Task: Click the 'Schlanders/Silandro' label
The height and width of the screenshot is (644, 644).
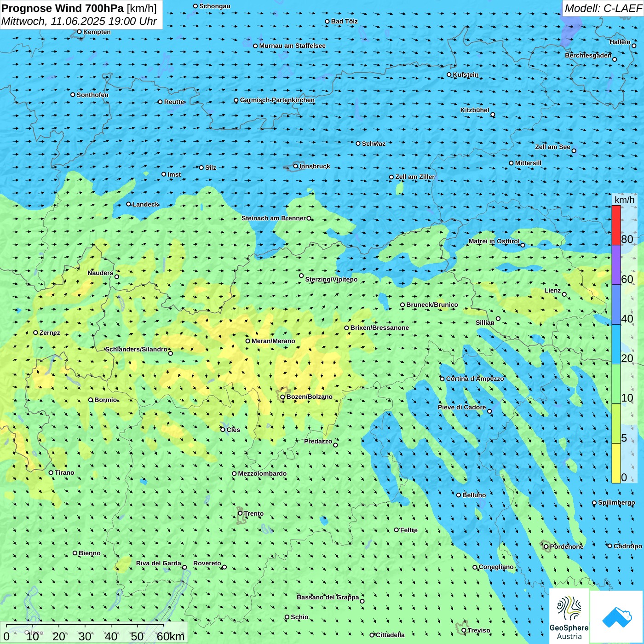Action: 136,349
